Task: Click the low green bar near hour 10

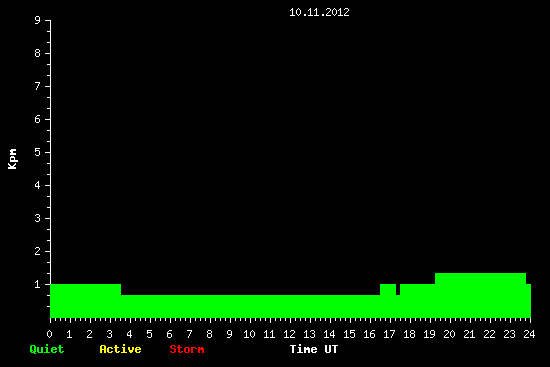Action: pos(250,306)
